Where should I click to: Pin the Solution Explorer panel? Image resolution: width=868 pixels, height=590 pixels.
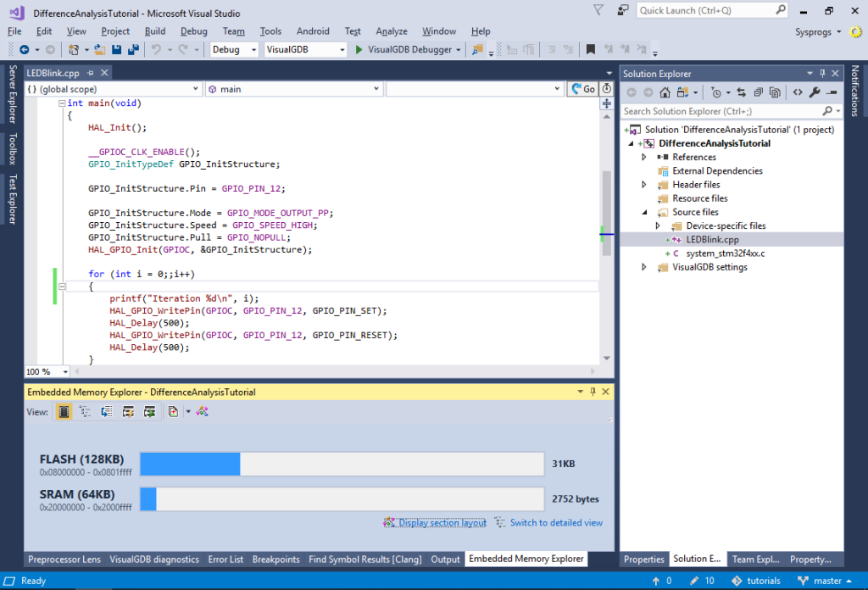pos(822,73)
